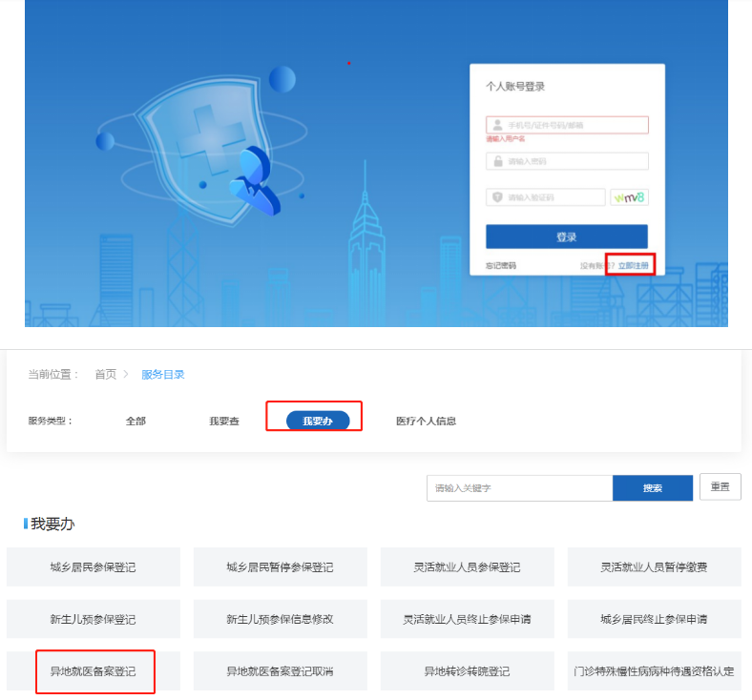Refresh the captcha image wmv8

[629, 196]
